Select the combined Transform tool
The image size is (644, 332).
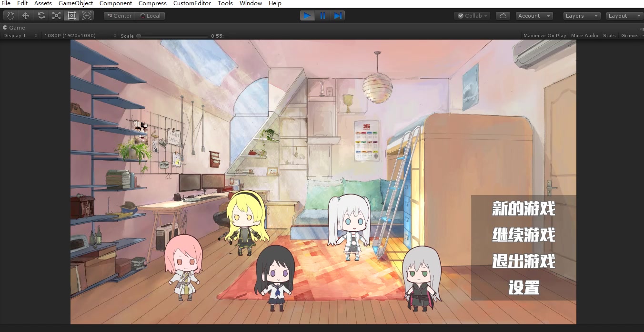point(87,16)
